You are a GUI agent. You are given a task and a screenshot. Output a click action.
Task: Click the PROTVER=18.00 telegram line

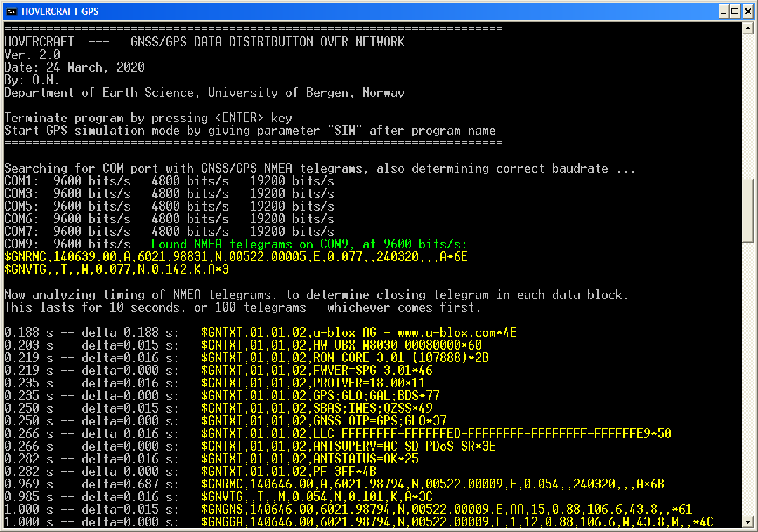(x=313, y=383)
